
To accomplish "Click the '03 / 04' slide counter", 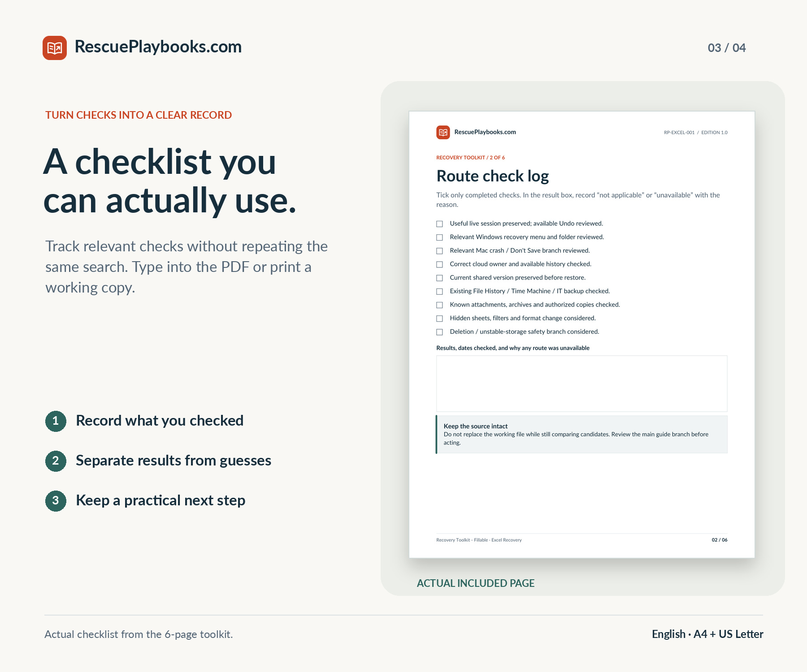I will tap(727, 48).
